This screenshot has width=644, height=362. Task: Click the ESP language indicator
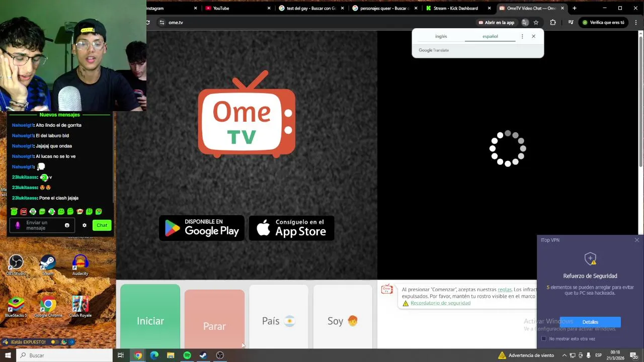pos(599,355)
